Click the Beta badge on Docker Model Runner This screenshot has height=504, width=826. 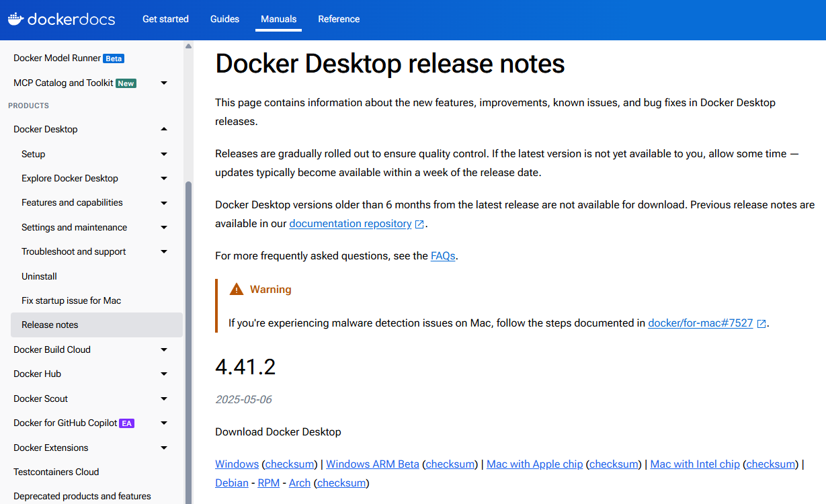pyautogui.click(x=114, y=58)
